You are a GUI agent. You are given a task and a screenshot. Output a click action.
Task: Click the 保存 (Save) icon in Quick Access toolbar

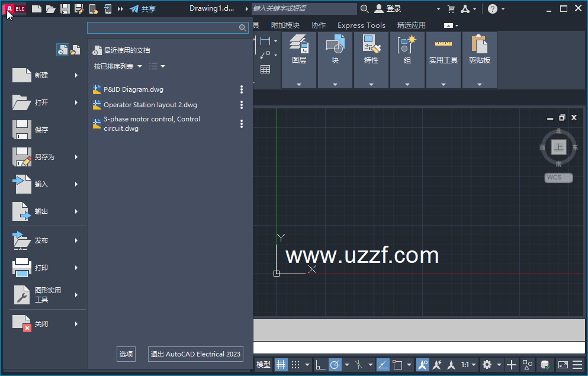point(65,8)
